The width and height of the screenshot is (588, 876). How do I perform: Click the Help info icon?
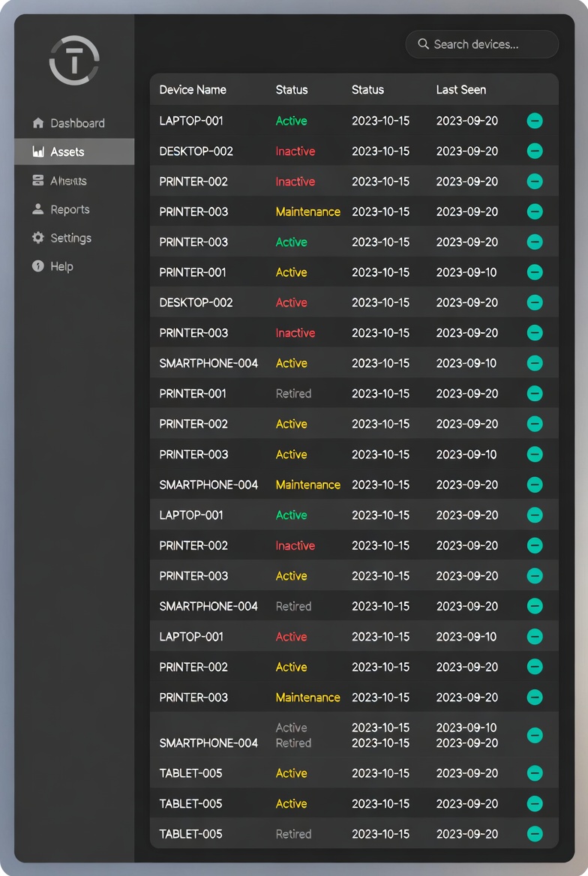[38, 266]
